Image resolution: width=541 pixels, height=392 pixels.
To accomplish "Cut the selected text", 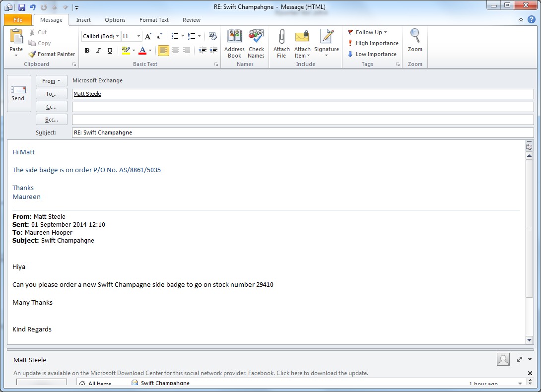I will 38,32.
